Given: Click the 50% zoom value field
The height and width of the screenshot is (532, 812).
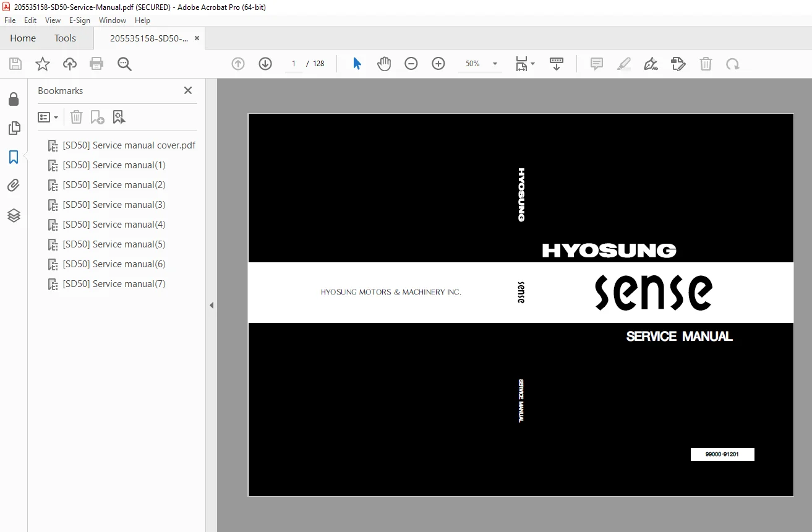Looking at the screenshot, I should [x=473, y=64].
